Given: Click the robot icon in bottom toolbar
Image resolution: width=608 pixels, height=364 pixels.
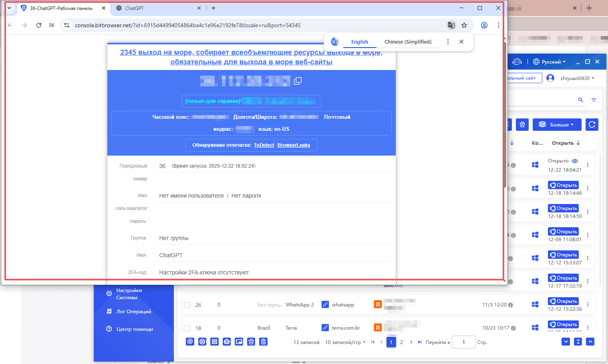Looking at the screenshot, I should pos(227,342).
